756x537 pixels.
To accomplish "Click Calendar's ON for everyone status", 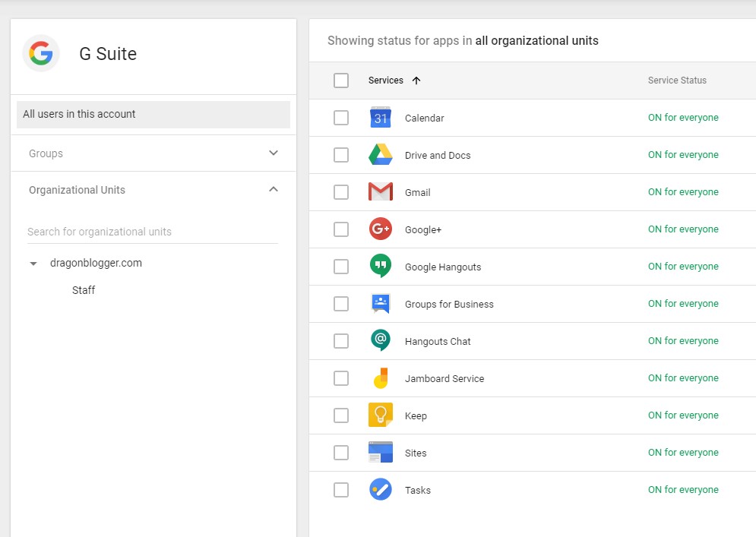I will point(683,118).
